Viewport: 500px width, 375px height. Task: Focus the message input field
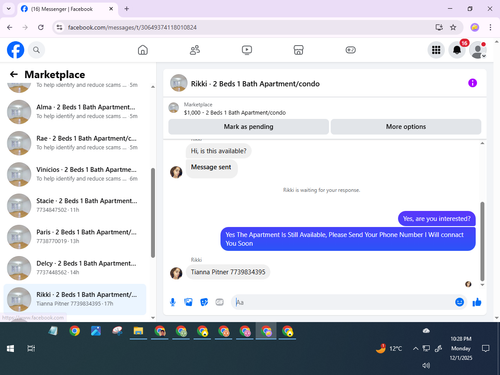pyautogui.click(x=343, y=302)
